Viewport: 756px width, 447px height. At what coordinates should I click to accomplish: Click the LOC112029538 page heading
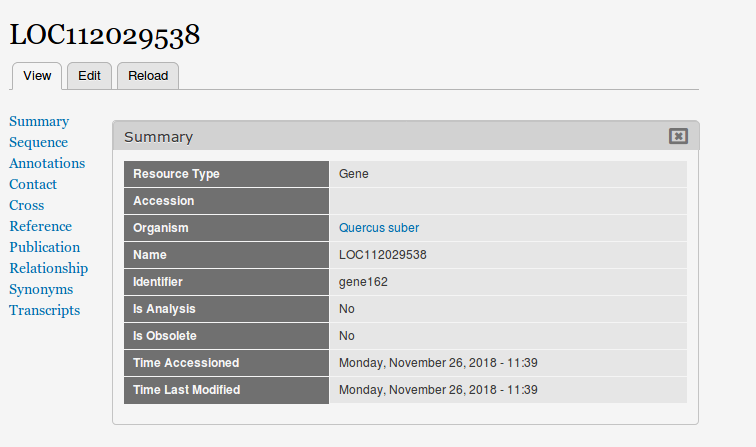point(105,35)
